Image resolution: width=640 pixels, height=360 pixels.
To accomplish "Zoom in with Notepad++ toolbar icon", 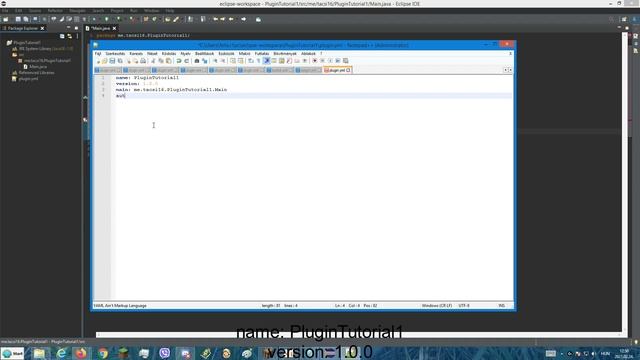I will [216, 61].
